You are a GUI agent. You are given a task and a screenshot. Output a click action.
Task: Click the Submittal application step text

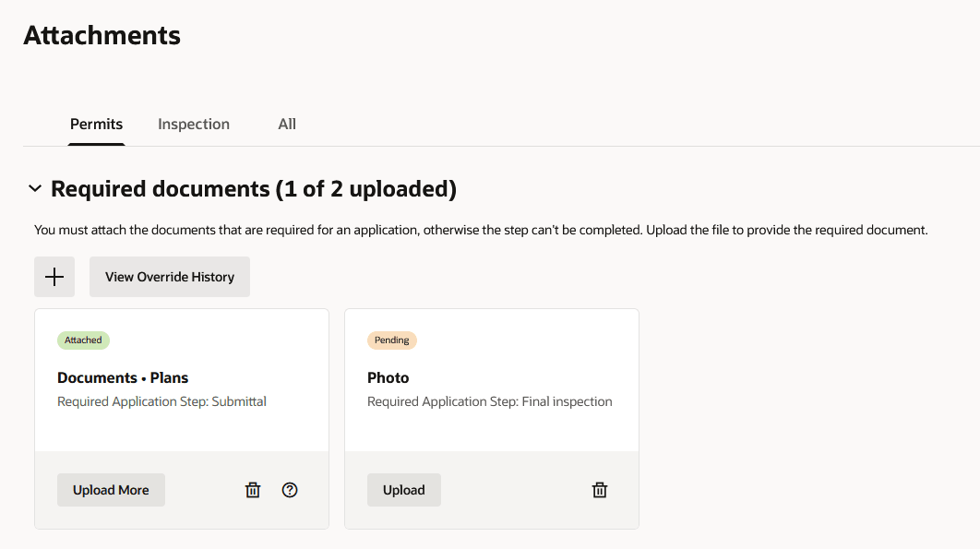161,400
